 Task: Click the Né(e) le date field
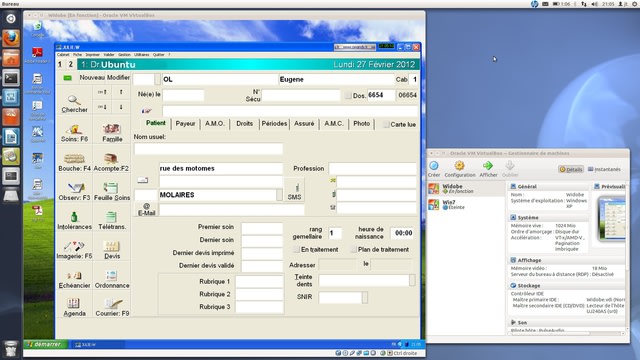point(183,96)
